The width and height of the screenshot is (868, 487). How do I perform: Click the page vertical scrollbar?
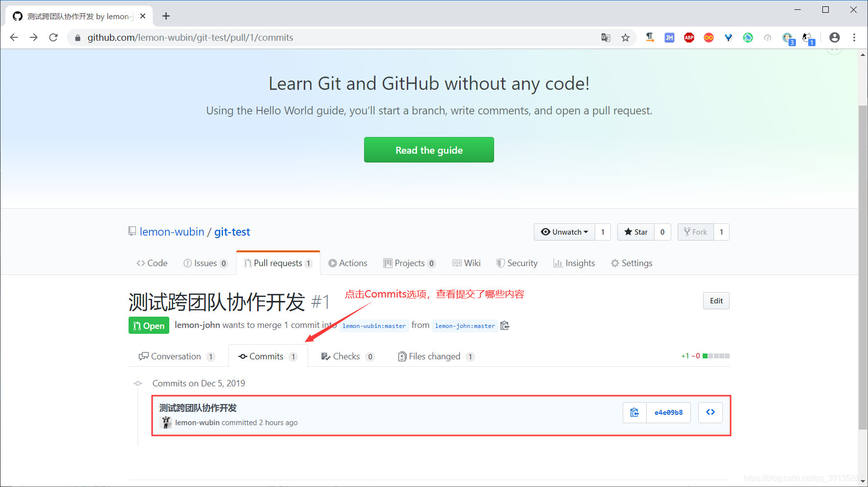863,267
